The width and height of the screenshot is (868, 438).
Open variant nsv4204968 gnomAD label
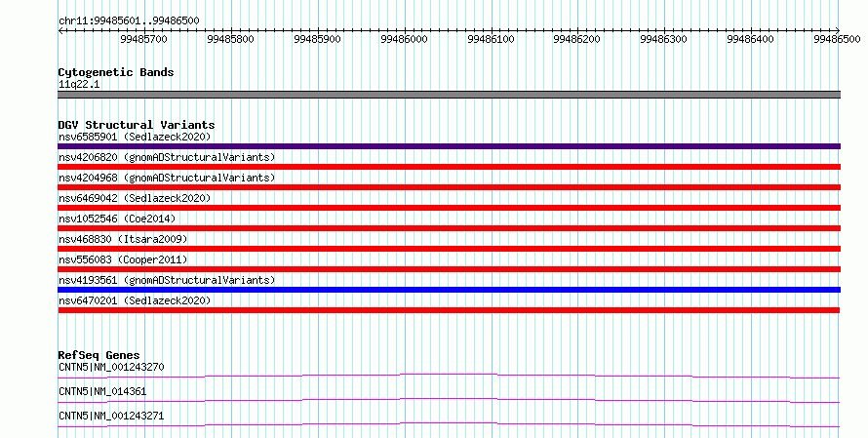click(167, 178)
